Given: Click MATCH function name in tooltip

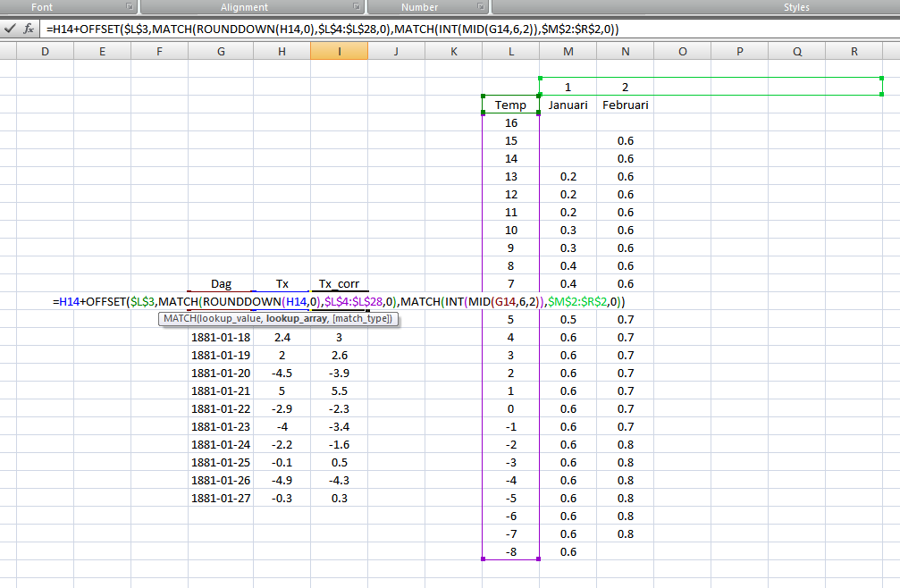Looking at the screenshot, I should point(180,319).
